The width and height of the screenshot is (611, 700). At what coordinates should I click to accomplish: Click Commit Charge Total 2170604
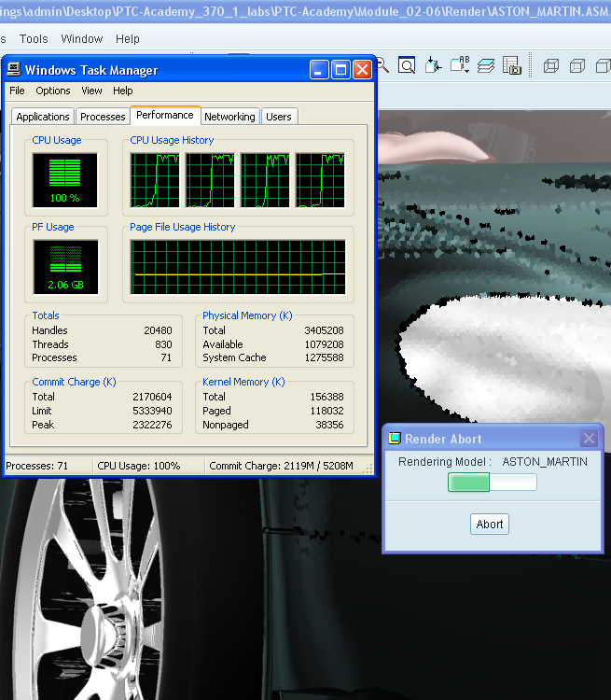coord(152,397)
